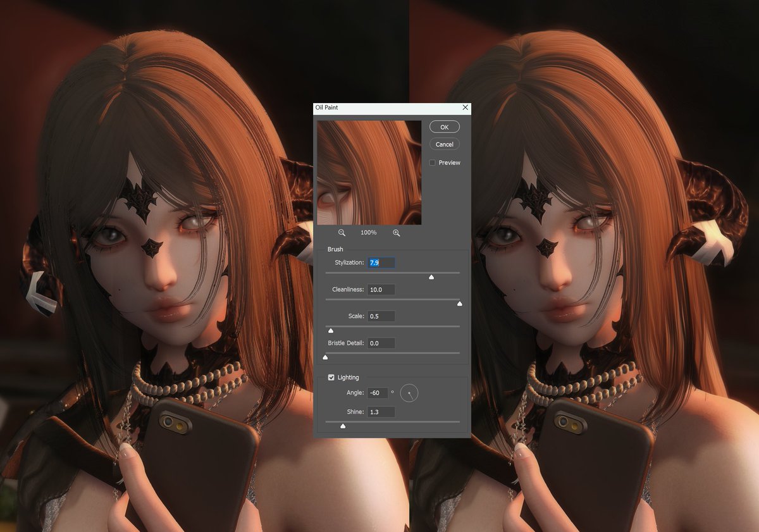The image size is (759, 532).
Task: Click the Stylization value field
Action: coord(381,263)
